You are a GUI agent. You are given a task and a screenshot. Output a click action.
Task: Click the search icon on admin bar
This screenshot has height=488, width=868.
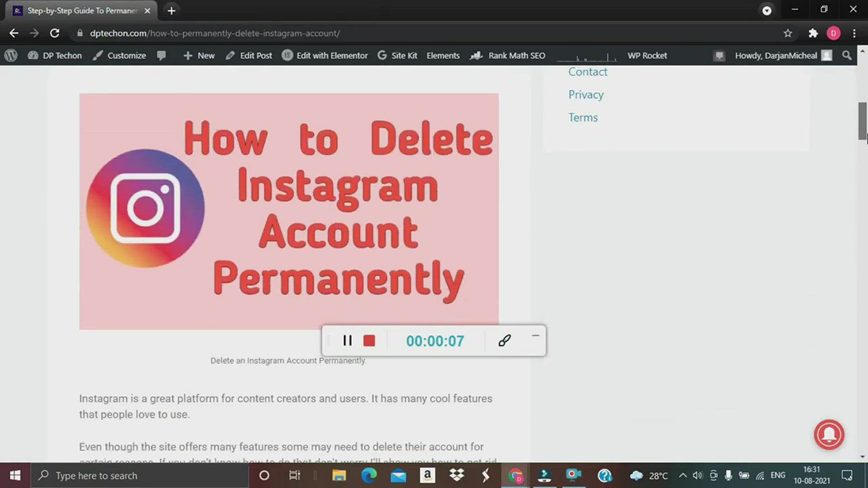(846, 55)
